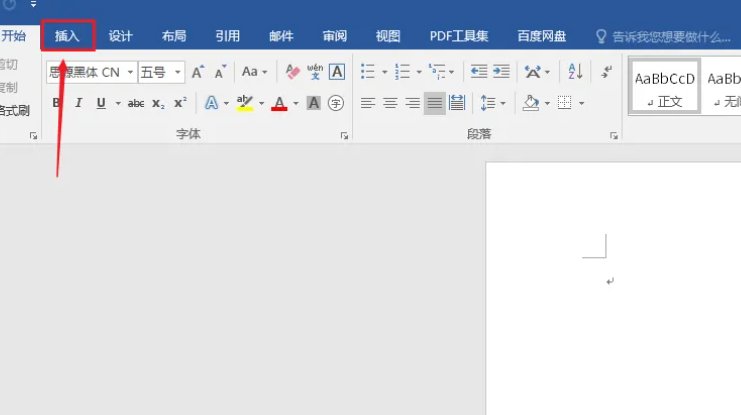Viewport: 741px width, 415px height.
Task: Toggle subscript formatting
Action: [158, 103]
